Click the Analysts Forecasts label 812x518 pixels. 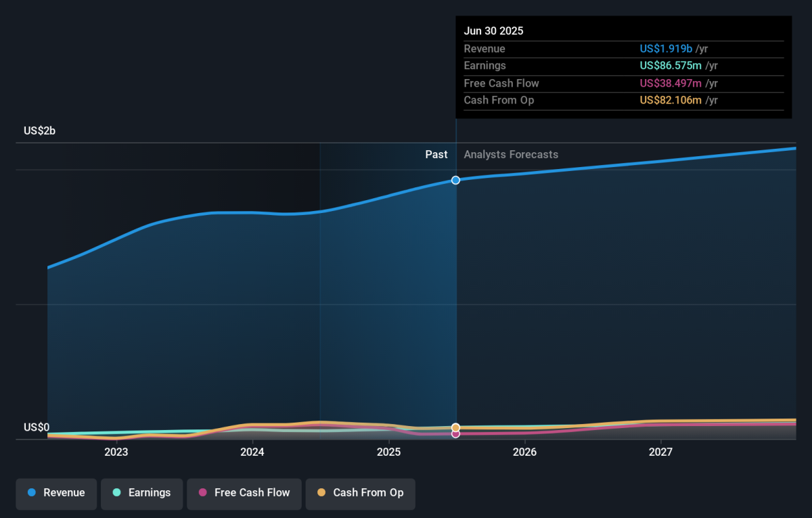pos(511,155)
